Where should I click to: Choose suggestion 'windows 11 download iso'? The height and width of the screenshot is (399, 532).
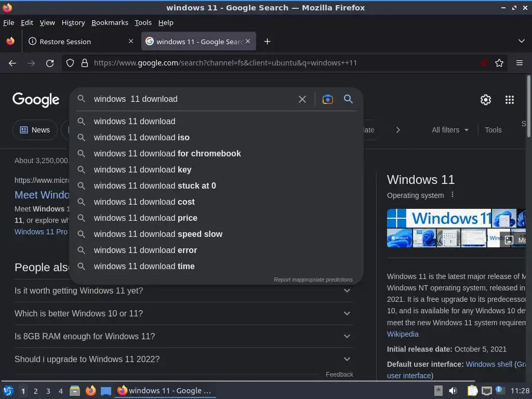217,137
